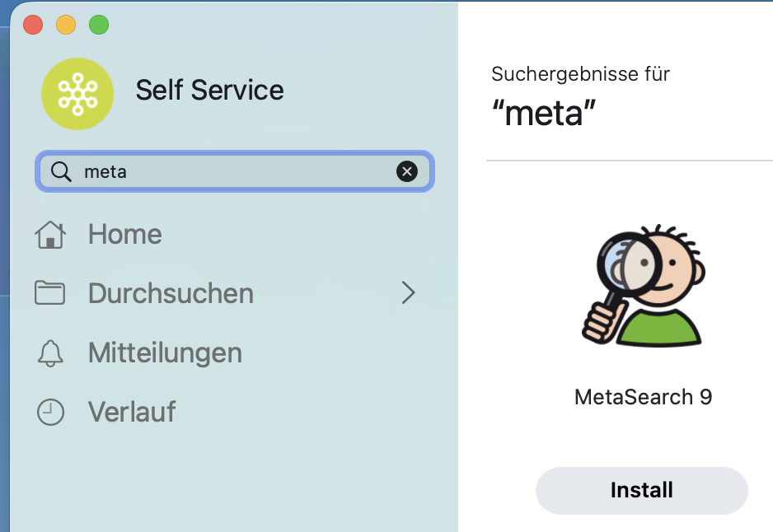Maximize the window with the green button
The width and height of the screenshot is (773, 532).
tap(99, 25)
